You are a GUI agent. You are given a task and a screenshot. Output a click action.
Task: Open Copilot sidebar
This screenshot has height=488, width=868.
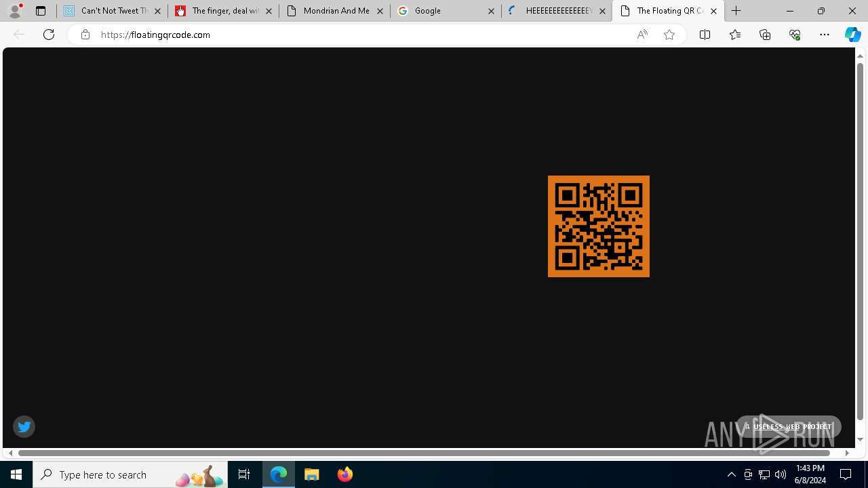tap(852, 35)
